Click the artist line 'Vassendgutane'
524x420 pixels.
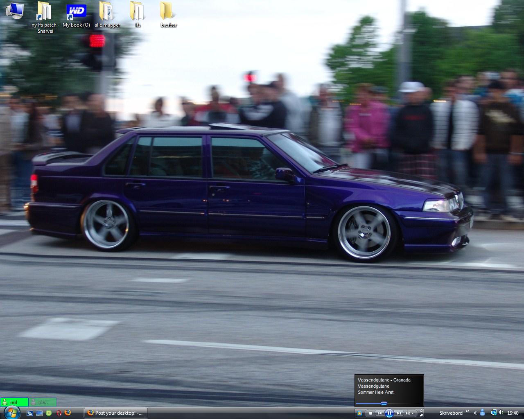tap(373, 386)
